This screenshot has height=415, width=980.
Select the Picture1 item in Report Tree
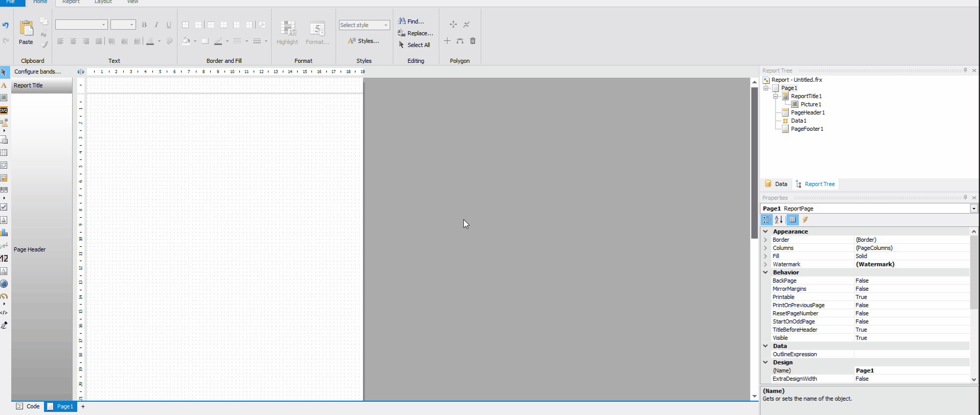pyautogui.click(x=811, y=104)
